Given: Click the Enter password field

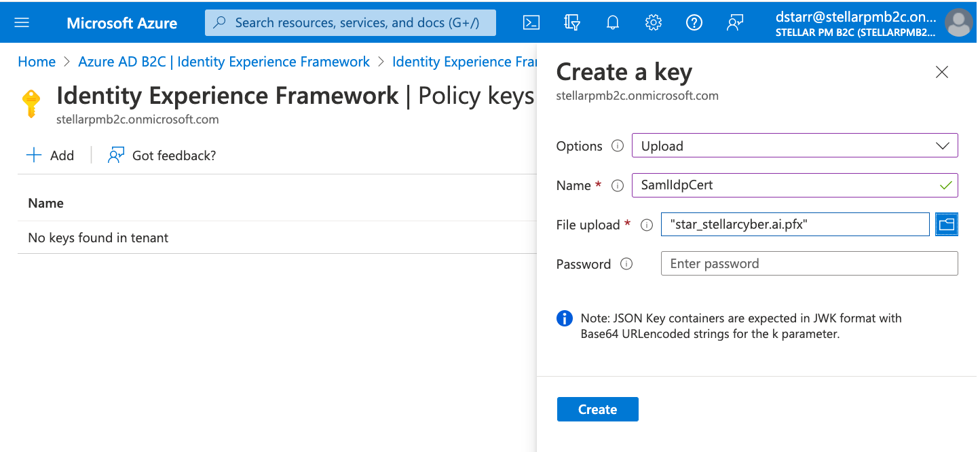Looking at the screenshot, I should point(809,263).
